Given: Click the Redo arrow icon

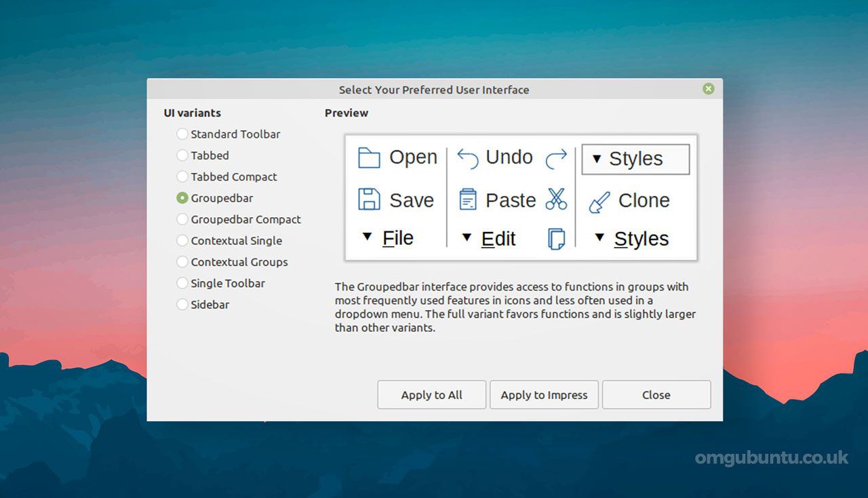Looking at the screenshot, I should (556, 158).
